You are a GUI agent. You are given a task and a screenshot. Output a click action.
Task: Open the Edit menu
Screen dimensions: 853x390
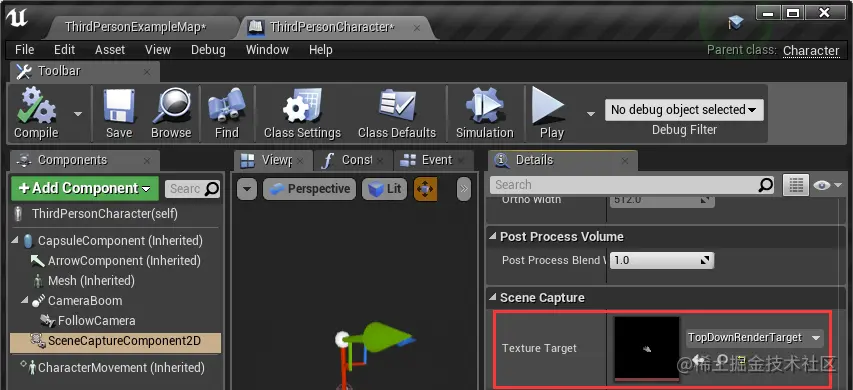pos(64,49)
